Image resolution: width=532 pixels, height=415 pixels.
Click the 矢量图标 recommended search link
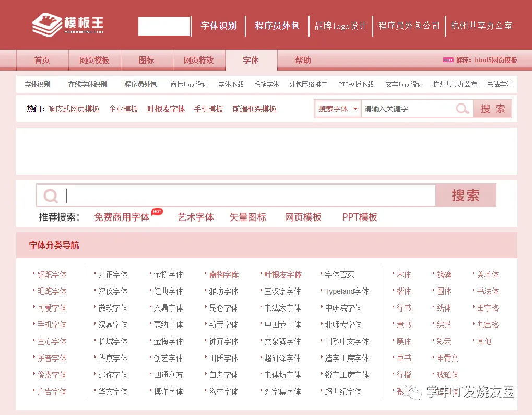[x=247, y=217]
